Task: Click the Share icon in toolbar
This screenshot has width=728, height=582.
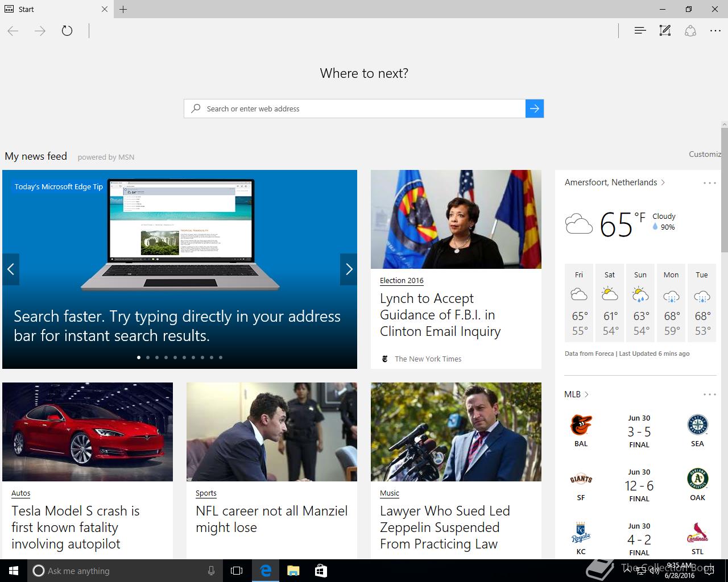Action: coord(690,31)
